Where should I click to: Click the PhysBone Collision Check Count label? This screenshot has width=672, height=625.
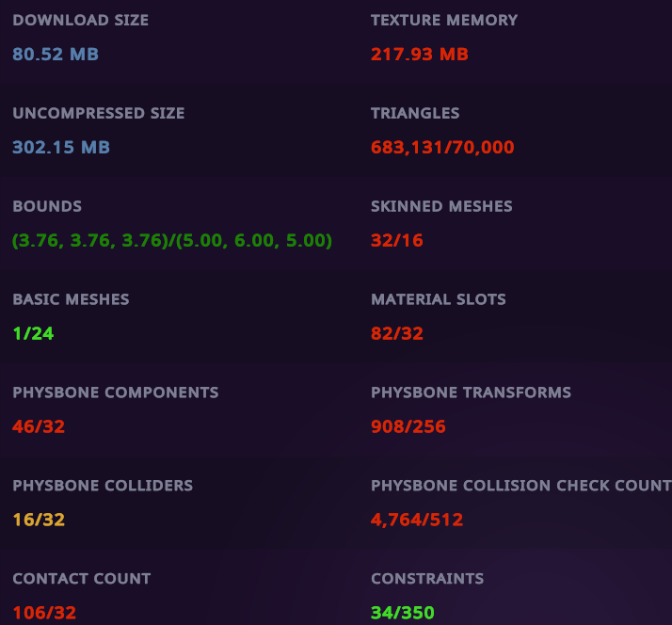[520, 486]
